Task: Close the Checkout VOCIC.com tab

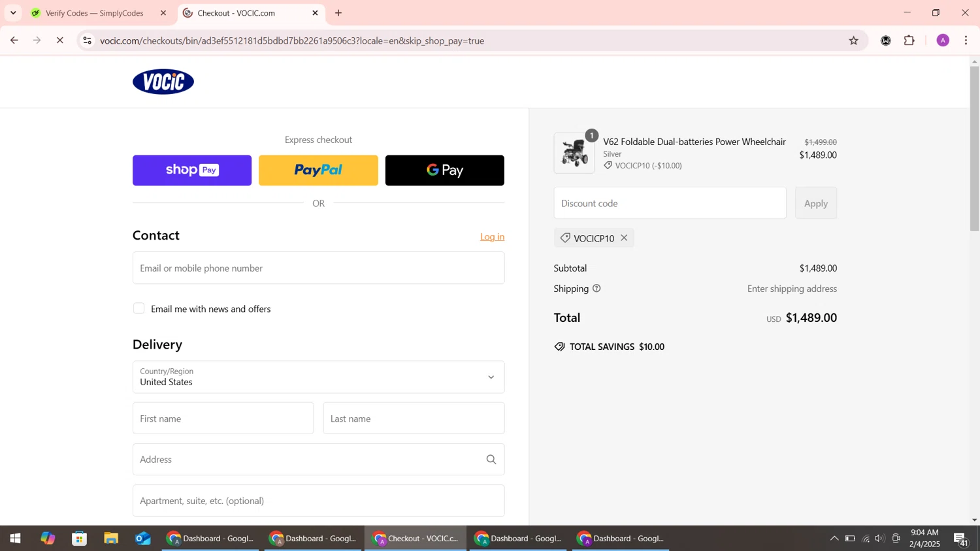Action: point(315,13)
